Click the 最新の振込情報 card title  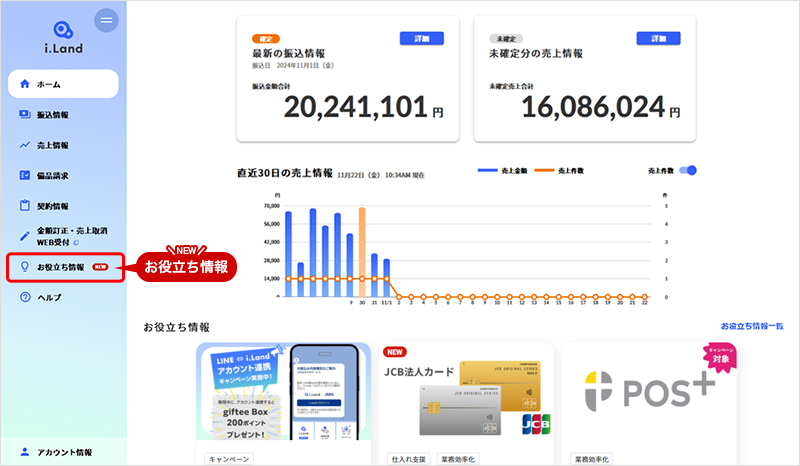point(288,53)
